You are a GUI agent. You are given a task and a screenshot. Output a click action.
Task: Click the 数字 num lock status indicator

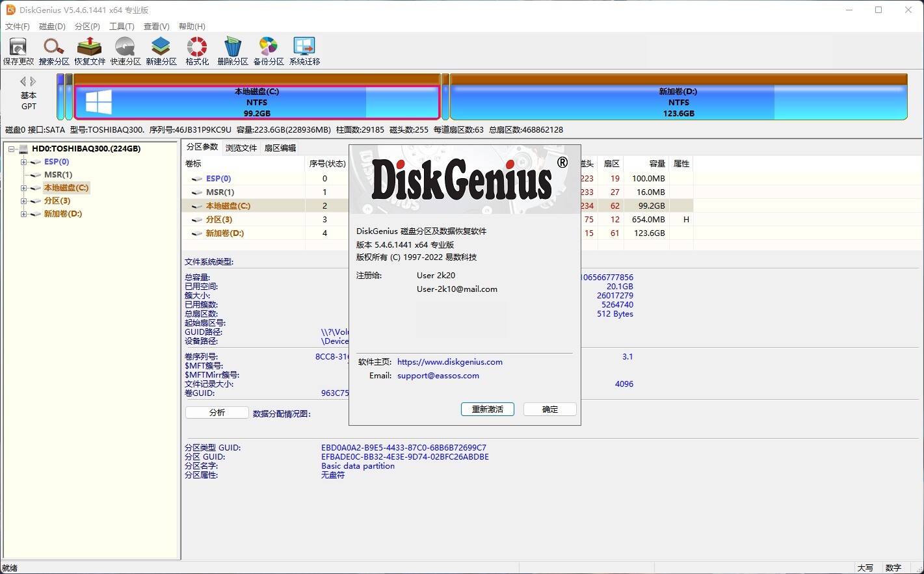click(x=893, y=568)
